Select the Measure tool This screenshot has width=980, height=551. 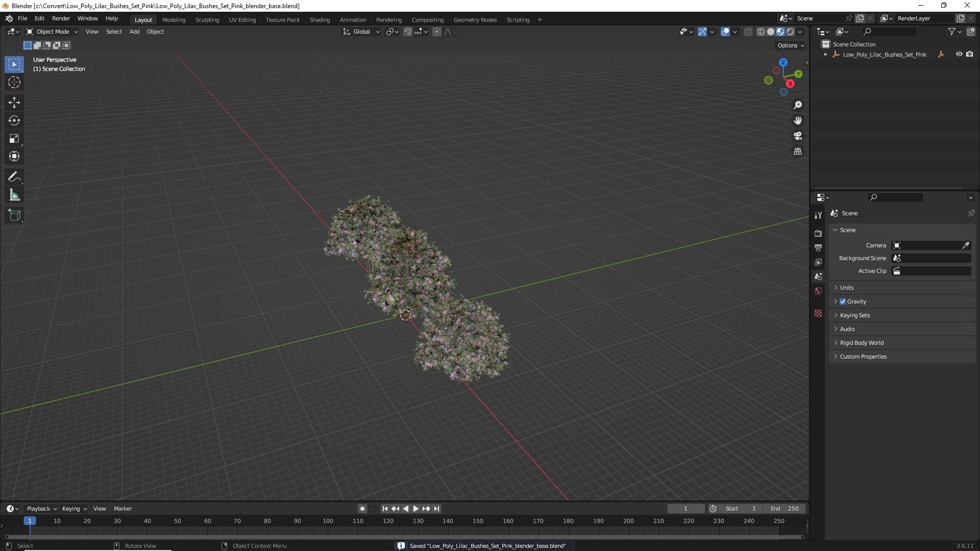pos(14,195)
